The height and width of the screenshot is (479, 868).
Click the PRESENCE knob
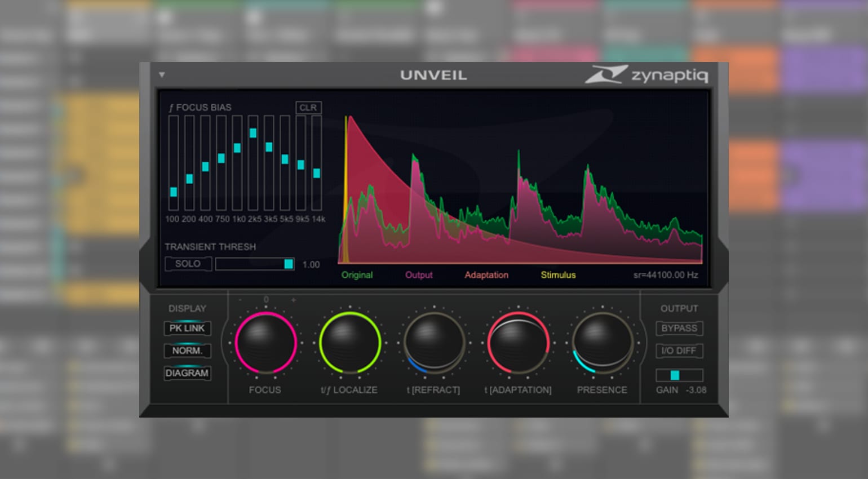pyautogui.click(x=603, y=343)
